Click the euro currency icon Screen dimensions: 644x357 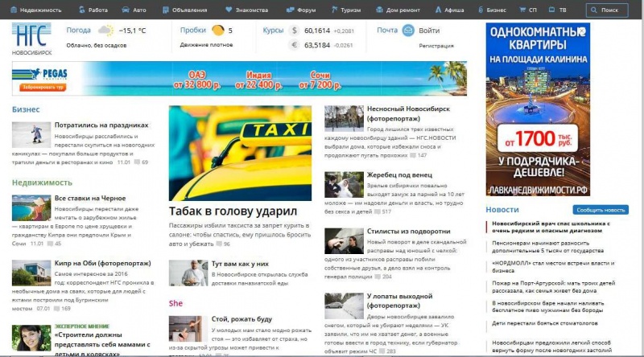[x=295, y=45]
